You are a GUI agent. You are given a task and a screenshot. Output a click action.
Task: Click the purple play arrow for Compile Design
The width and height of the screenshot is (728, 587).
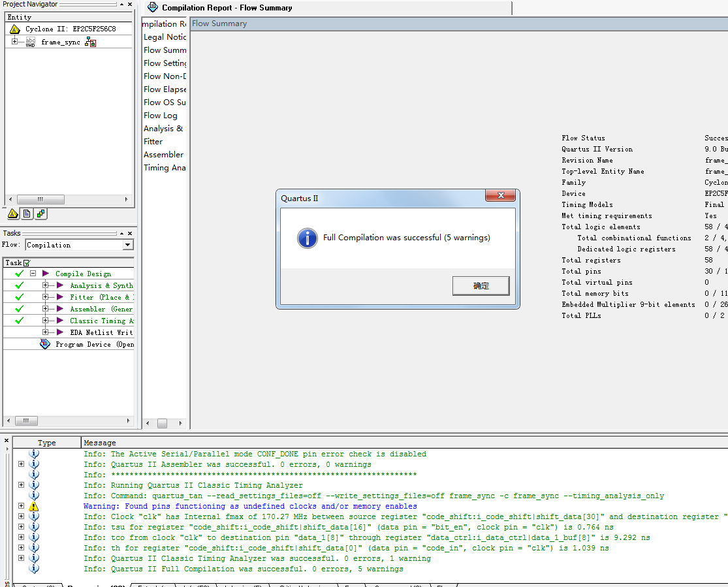coord(46,274)
